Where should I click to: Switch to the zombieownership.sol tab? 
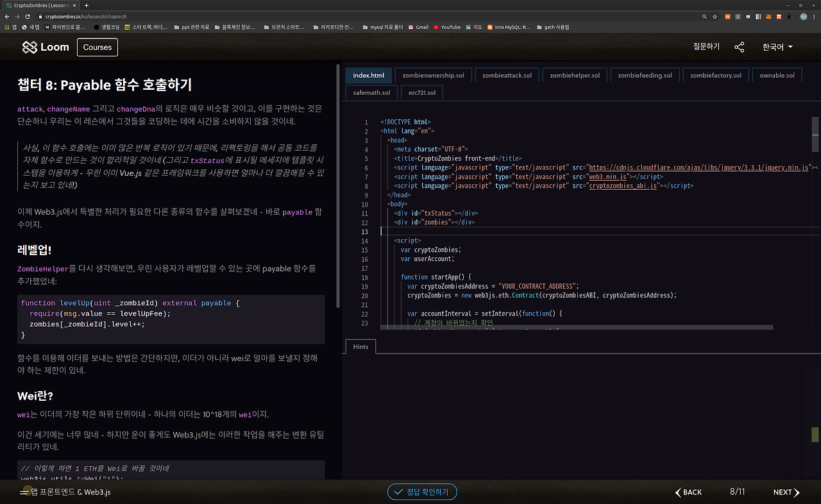433,75
